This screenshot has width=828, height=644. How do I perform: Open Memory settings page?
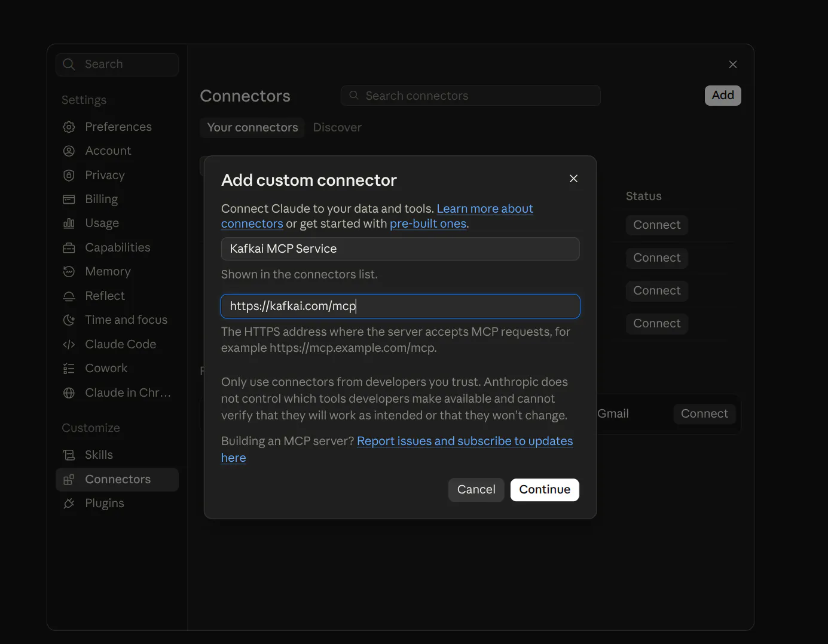pyautogui.click(x=117, y=271)
